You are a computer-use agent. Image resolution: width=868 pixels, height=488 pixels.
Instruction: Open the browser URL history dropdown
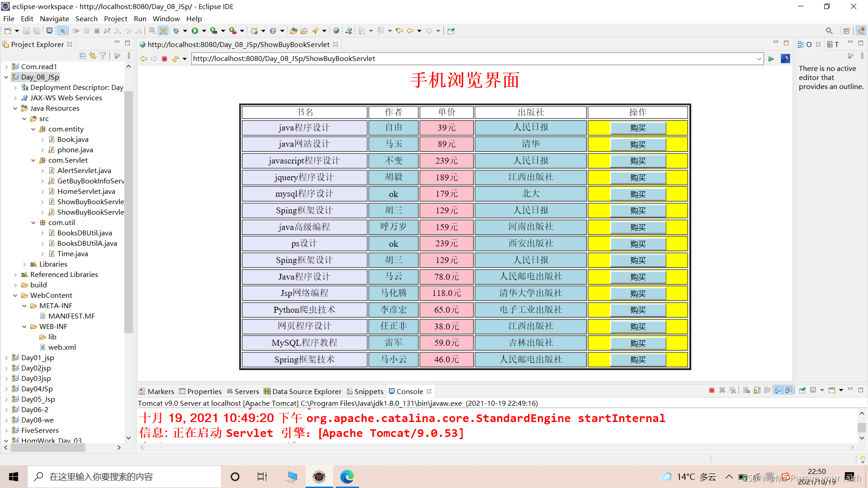pyautogui.click(x=759, y=59)
